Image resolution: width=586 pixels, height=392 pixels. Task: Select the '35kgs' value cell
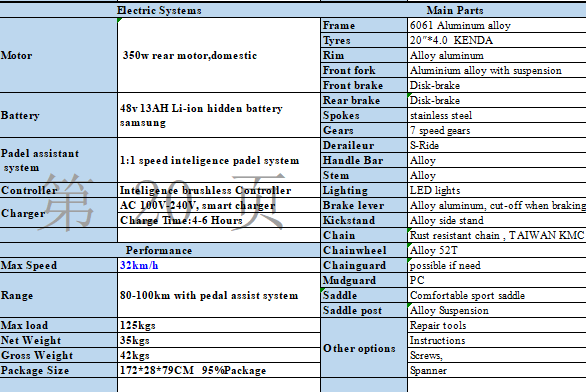pyautogui.click(x=219, y=340)
